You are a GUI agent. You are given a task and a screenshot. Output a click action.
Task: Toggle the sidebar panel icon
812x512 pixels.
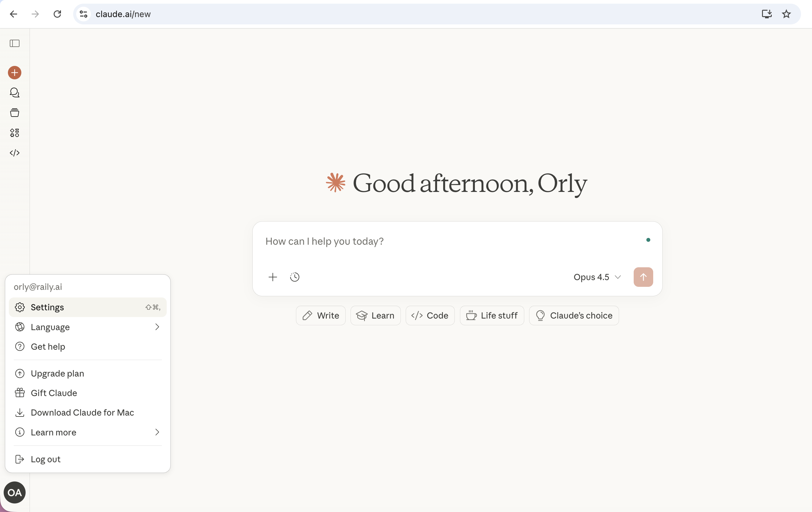point(15,43)
